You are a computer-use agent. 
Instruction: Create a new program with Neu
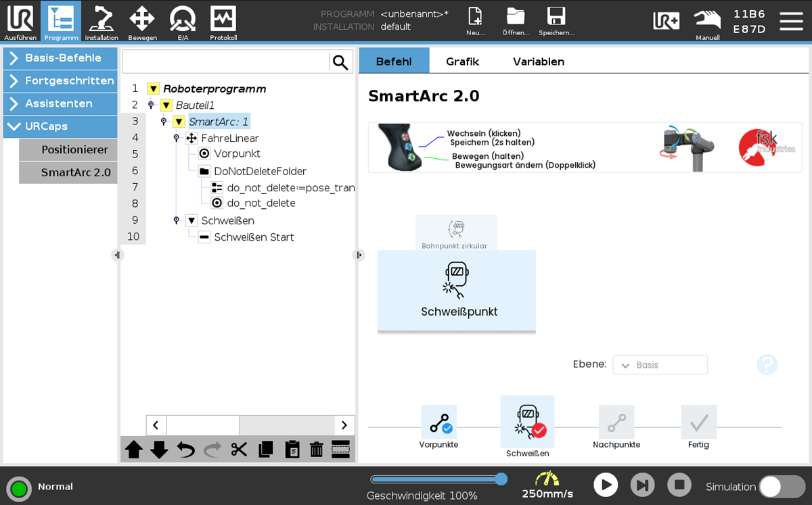pos(476,21)
